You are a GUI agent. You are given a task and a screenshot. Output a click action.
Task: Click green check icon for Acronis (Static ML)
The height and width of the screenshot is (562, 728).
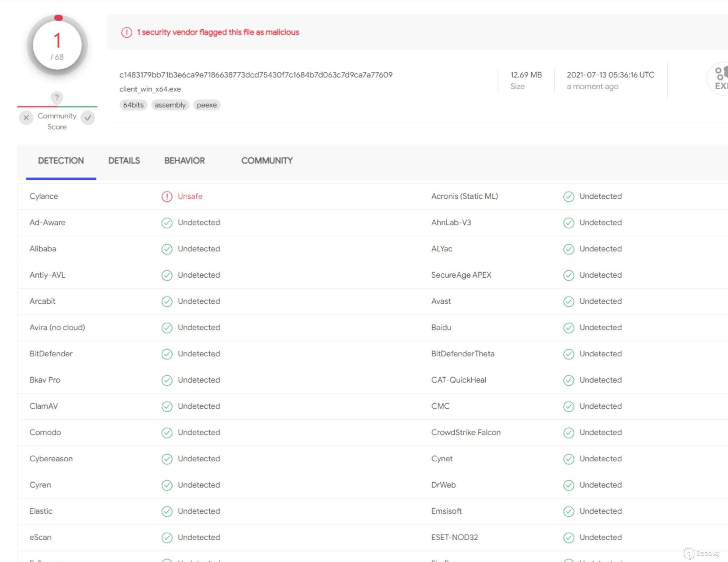click(568, 196)
